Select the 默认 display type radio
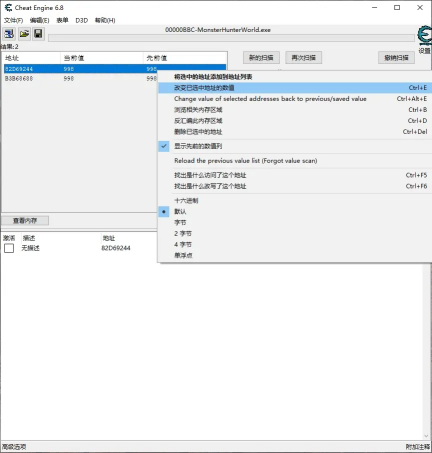This screenshot has width=432, height=453. [x=295, y=211]
